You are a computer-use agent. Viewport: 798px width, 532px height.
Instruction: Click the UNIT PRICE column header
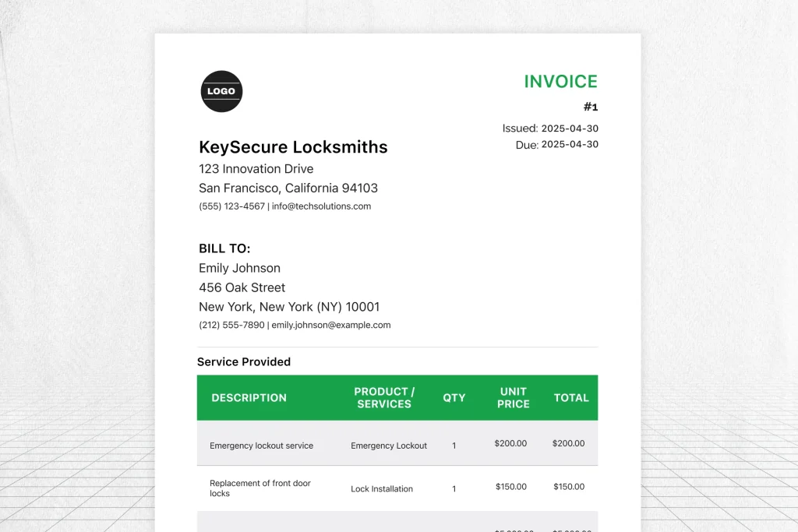click(x=513, y=397)
